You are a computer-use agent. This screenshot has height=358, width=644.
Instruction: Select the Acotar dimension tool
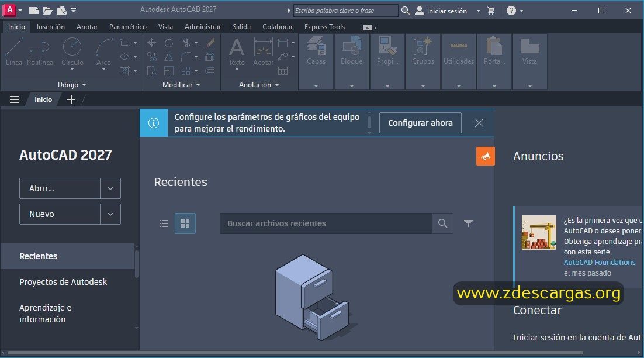pyautogui.click(x=263, y=52)
